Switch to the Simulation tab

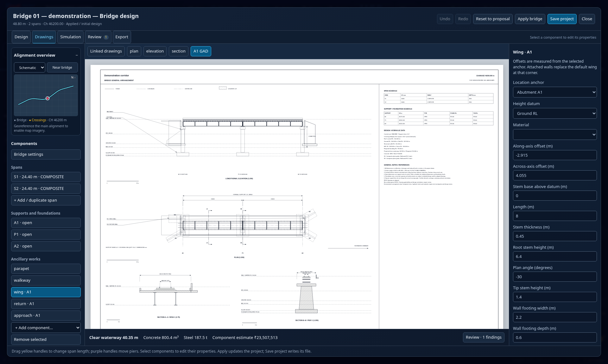coord(70,37)
